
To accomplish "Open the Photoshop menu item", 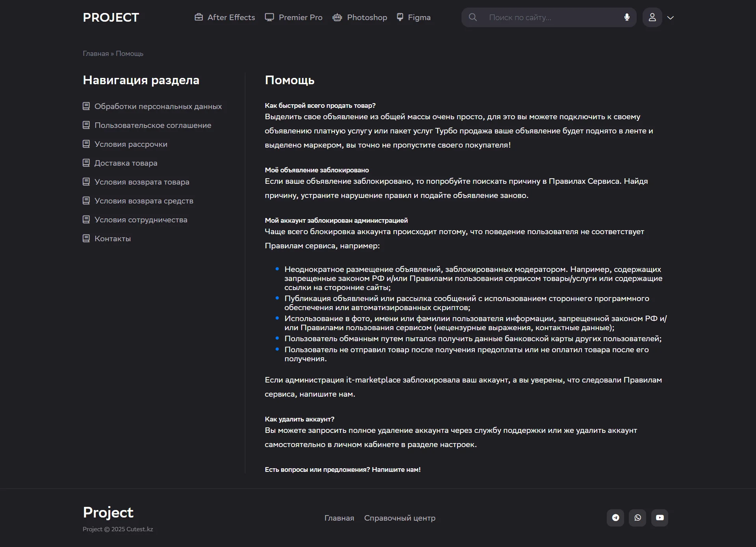I will point(367,17).
